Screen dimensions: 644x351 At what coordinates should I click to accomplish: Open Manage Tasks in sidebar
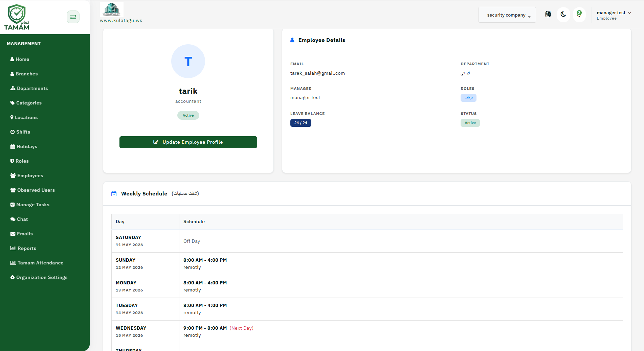tap(33, 205)
